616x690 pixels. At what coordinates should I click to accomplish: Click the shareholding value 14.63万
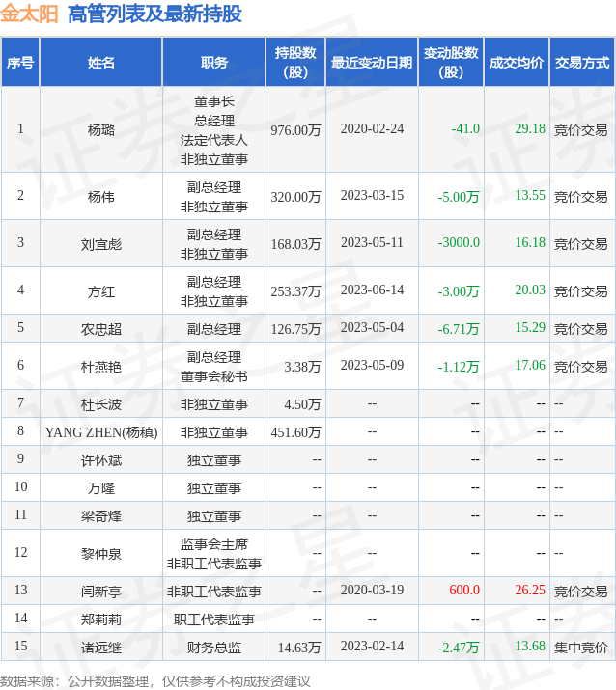[x=299, y=647]
